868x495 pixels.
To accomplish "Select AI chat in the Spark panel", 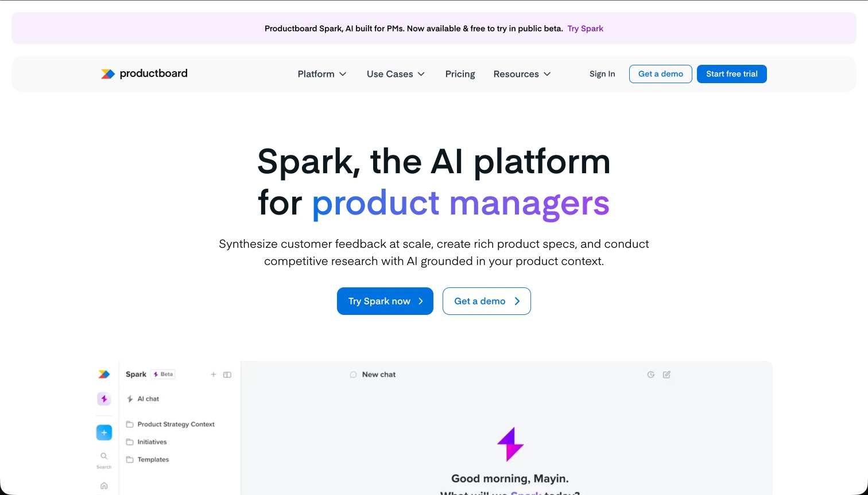I will point(147,399).
